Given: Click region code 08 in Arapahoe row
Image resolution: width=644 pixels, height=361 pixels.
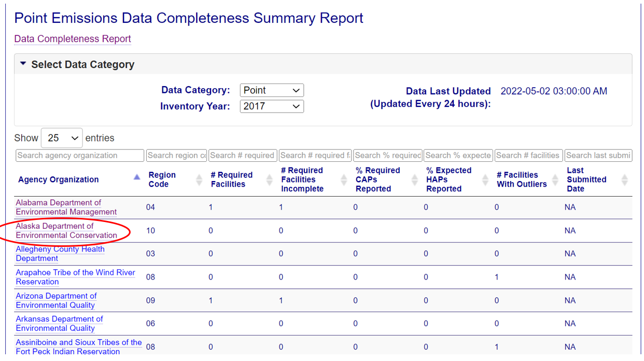Looking at the screenshot, I should pyautogui.click(x=150, y=277).
